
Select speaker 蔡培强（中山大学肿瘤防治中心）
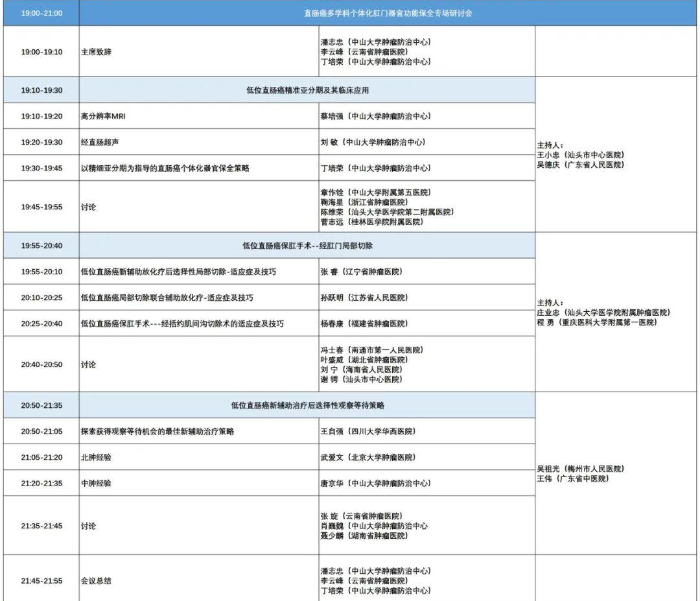(376, 116)
